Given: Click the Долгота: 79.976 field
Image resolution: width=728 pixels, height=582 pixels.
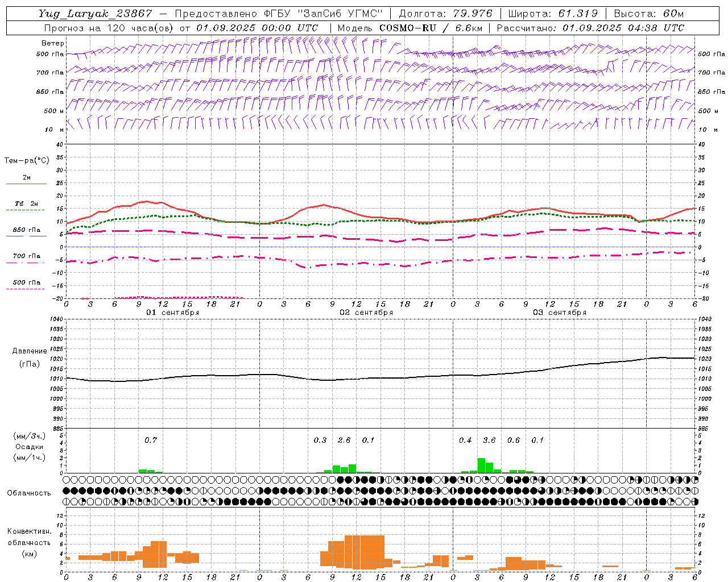Looking at the screenshot, I should pos(445,14).
